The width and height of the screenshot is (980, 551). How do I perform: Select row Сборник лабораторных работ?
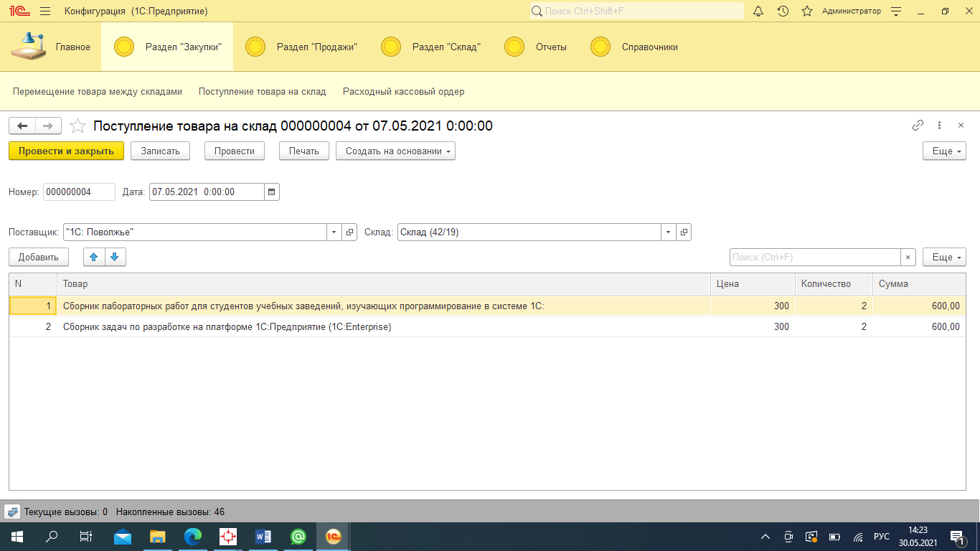(487, 306)
